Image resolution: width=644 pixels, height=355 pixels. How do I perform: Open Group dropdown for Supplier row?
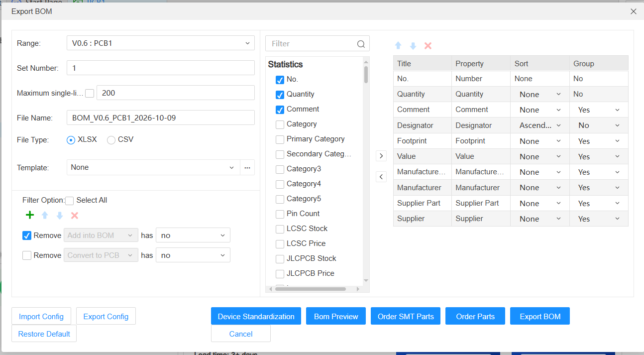(599, 219)
